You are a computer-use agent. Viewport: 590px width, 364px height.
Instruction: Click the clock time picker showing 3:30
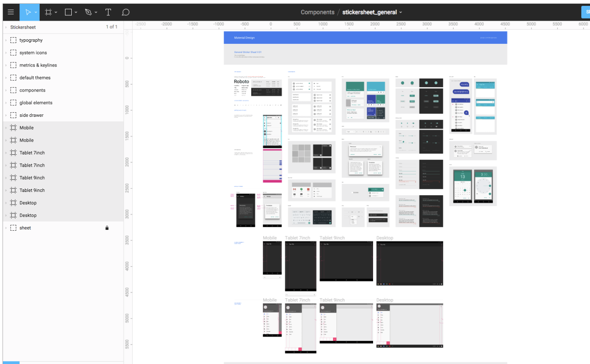tap(483, 186)
